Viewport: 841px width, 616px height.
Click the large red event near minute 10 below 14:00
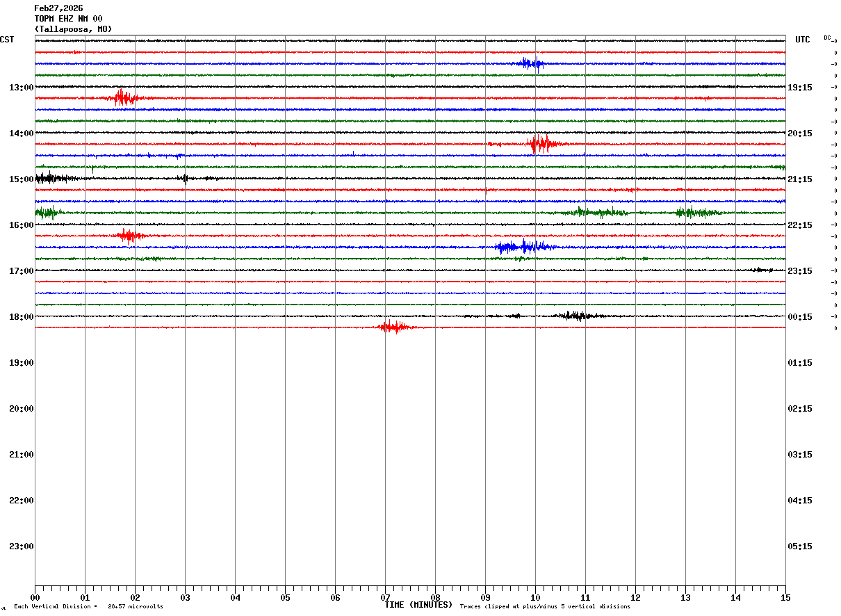[541, 144]
